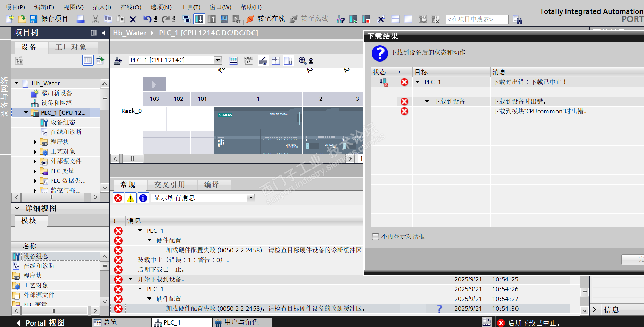Open the PLC_1 [CPU 1214C] device dropdown
The image size is (644, 327).
218,60
